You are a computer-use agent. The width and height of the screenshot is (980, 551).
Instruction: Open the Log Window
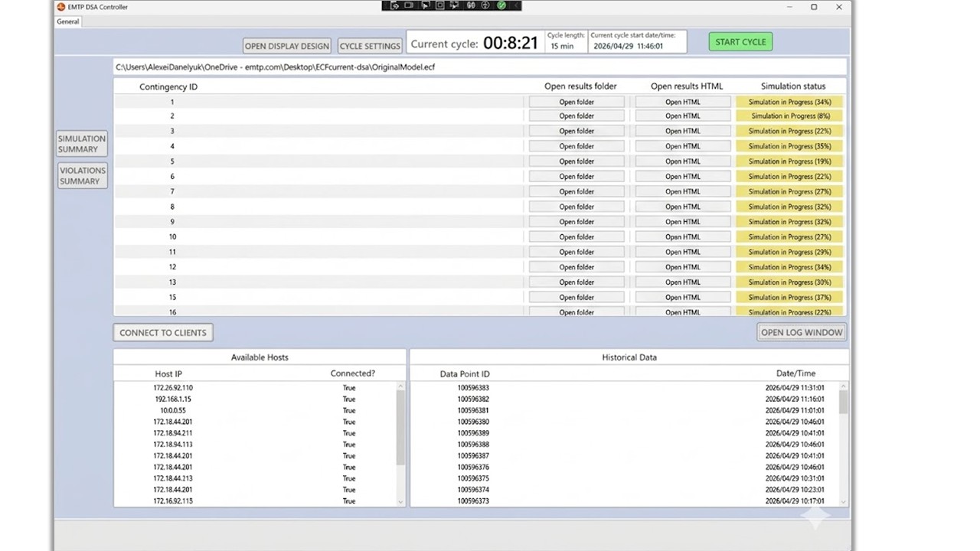802,332
